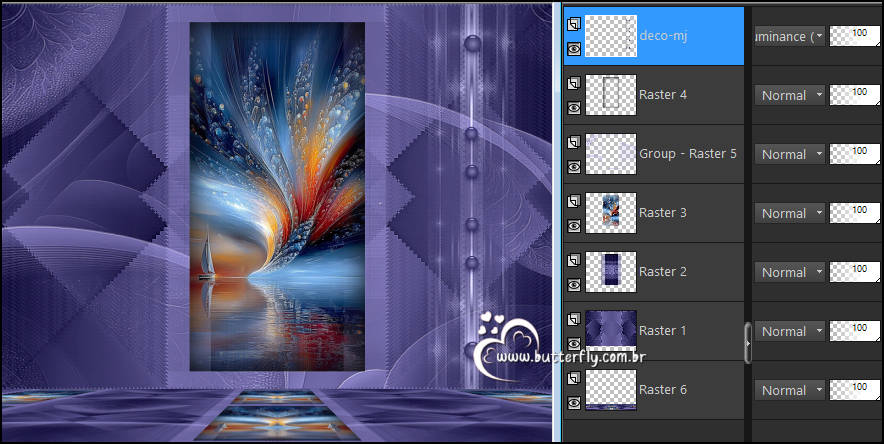Click the Raster 3 layer type icon
The height and width of the screenshot is (444, 884).
(573, 201)
